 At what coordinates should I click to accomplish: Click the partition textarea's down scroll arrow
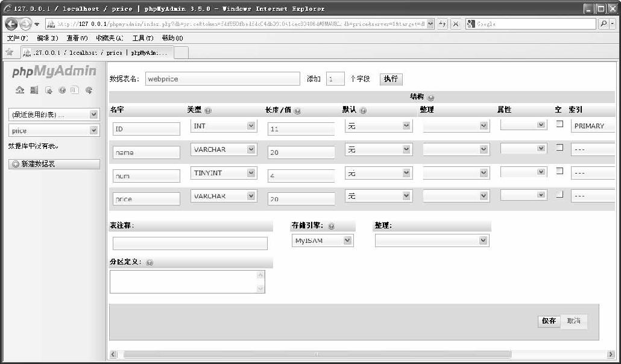click(x=260, y=288)
